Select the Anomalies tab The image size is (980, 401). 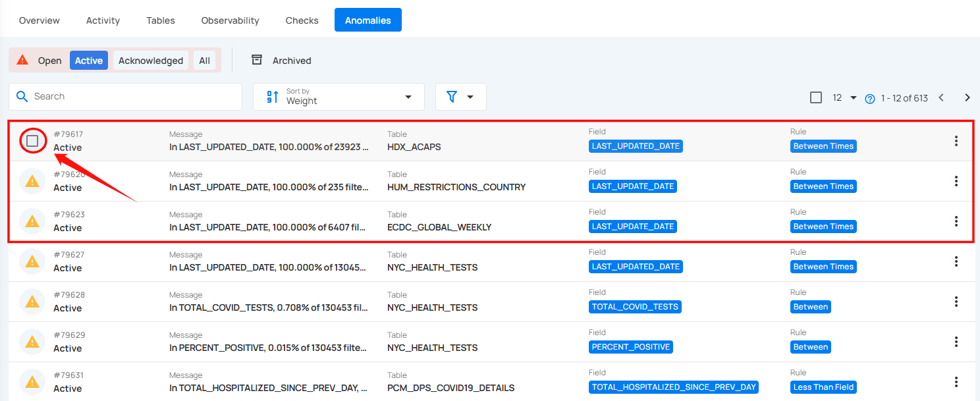[368, 20]
